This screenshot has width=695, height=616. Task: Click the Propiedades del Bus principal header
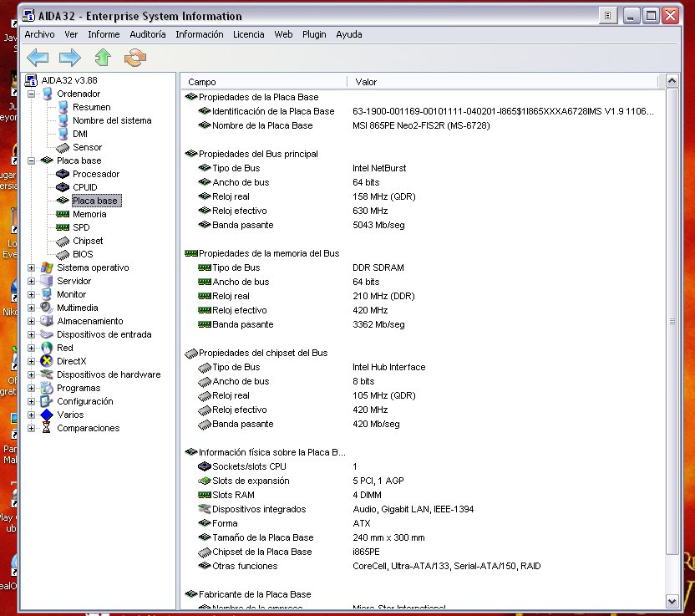click(x=258, y=154)
